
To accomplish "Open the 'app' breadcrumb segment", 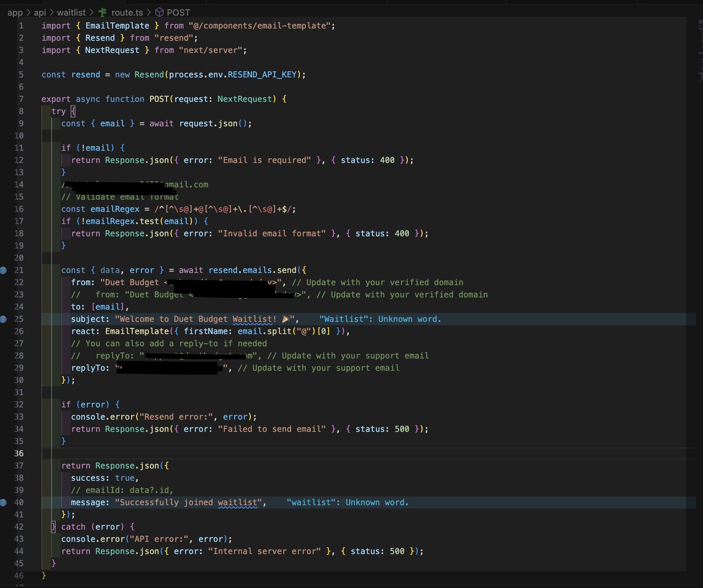I will [14, 12].
